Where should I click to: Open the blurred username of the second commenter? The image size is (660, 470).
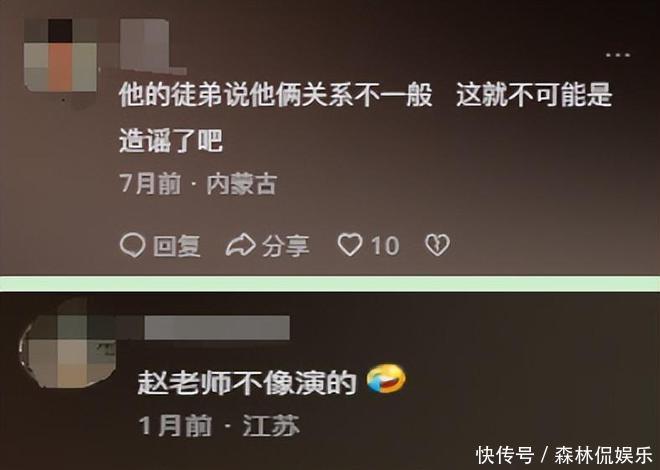217,328
